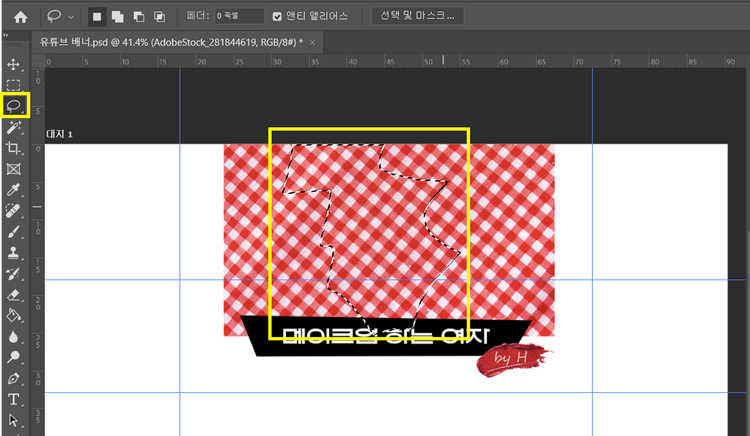Click the Feather value input field

click(x=239, y=16)
